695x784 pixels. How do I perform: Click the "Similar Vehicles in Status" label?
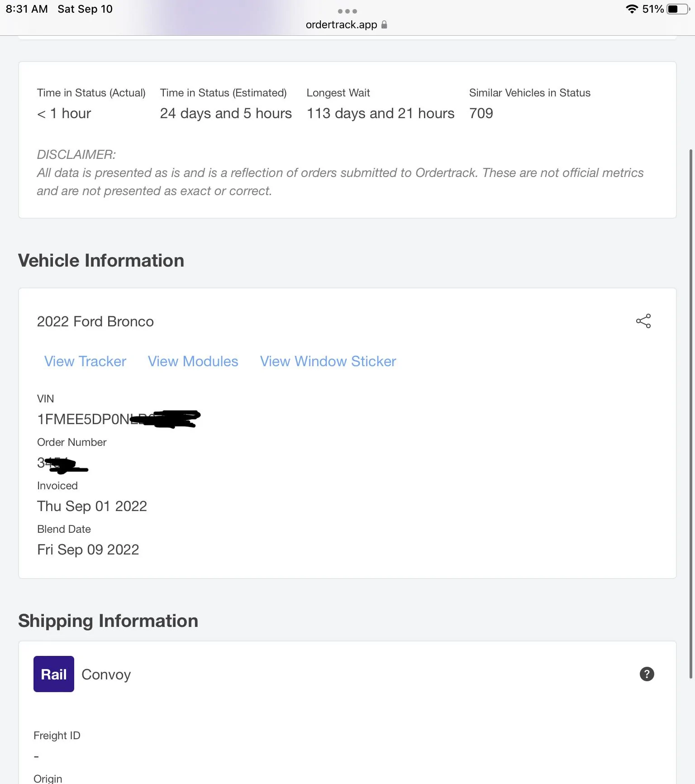pyautogui.click(x=530, y=93)
